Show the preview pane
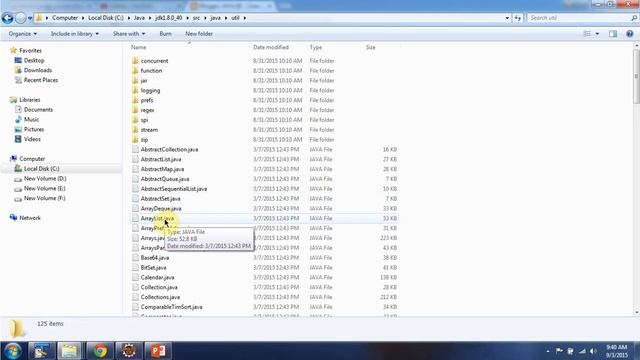This screenshot has height=360, width=640. pyautogui.click(x=613, y=34)
